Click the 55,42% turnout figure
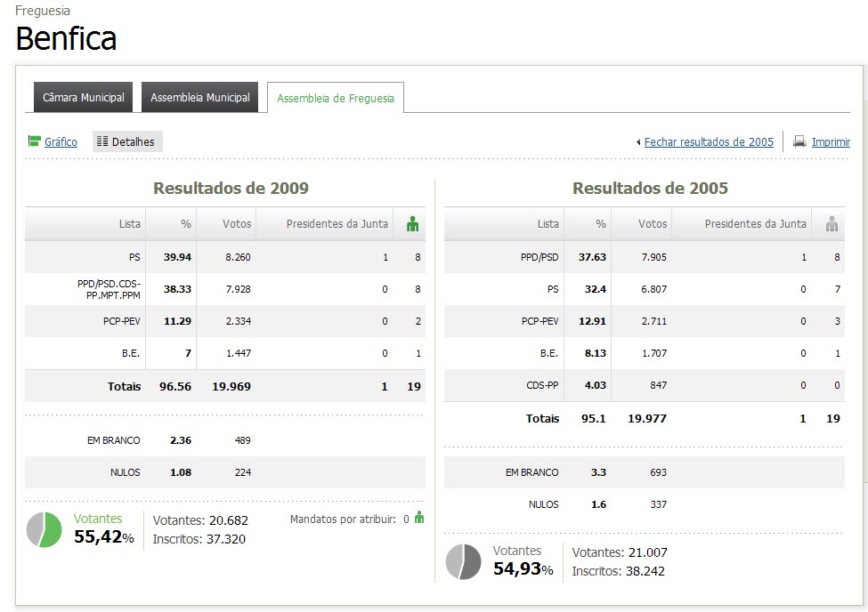This screenshot has height=612, width=868. [x=104, y=536]
